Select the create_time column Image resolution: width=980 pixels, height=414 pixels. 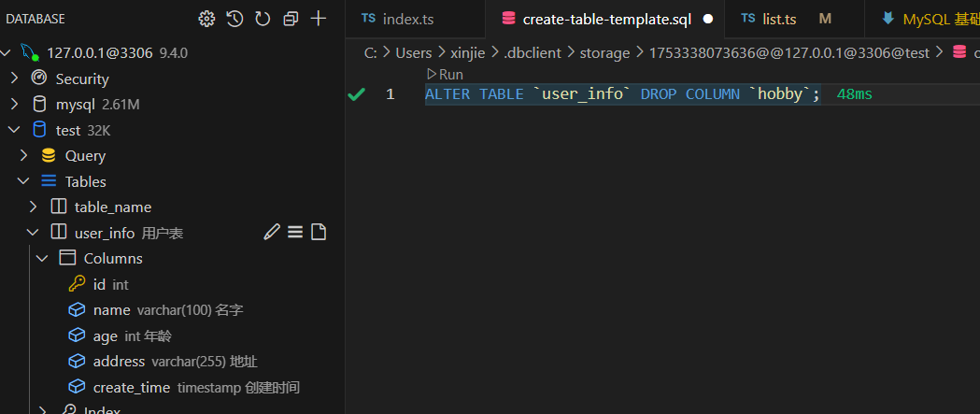point(131,387)
